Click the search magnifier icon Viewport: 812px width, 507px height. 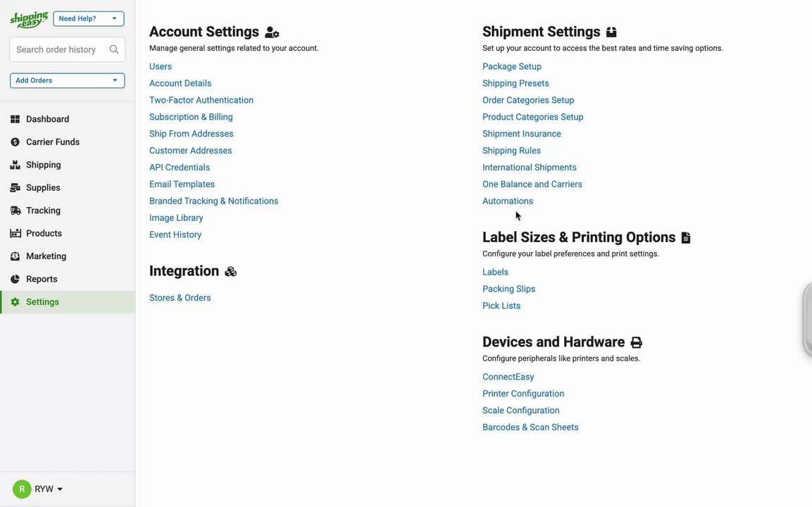tap(114, 50)
